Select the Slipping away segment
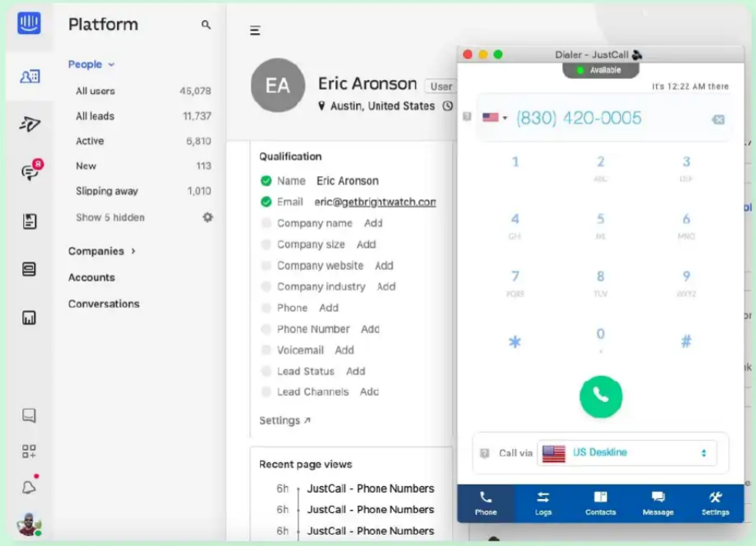756x546 pixels. pyautogui.click(x=143, y=191)
